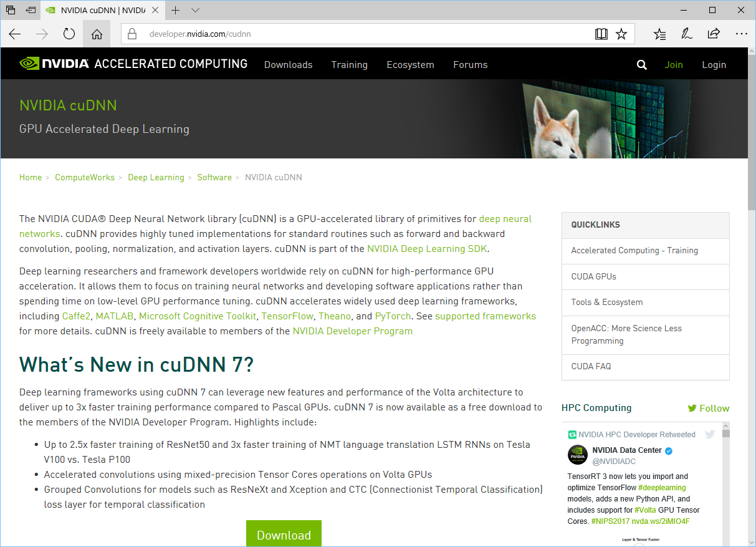The height and width of the screenshot is (547, 756).
Task: Click the green Download button
Action: coord(284,534)
